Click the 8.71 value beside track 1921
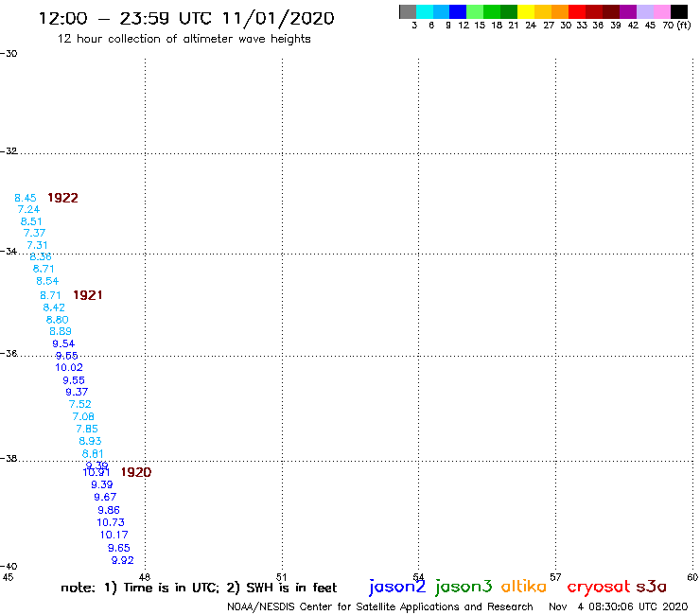The image size is (700, 615). (x=50, y=295)
